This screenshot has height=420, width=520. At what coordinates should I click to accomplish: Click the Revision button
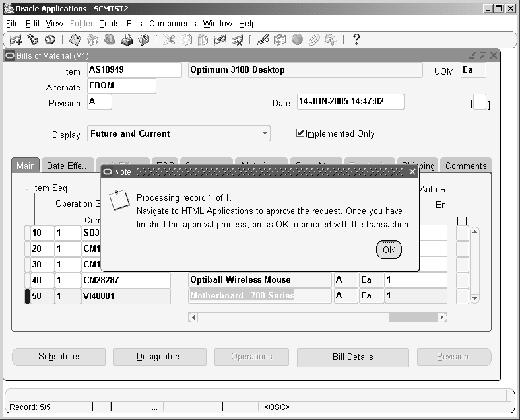(453, 357)
